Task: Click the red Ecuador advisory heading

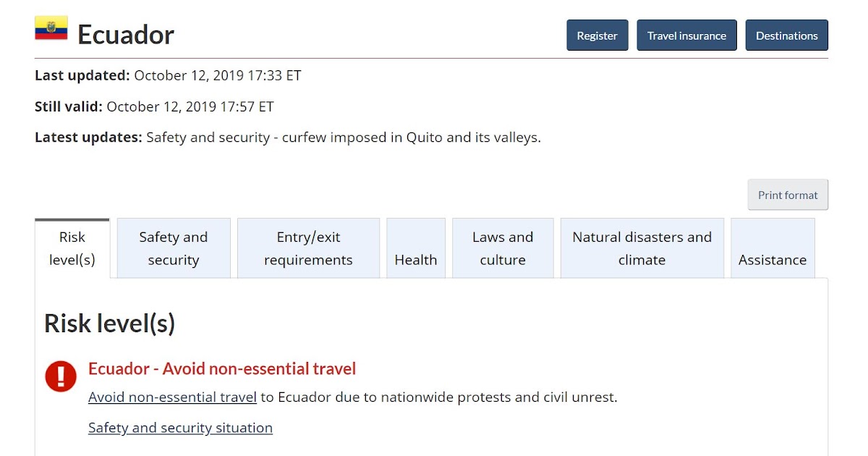Action: tap(222, 369)
